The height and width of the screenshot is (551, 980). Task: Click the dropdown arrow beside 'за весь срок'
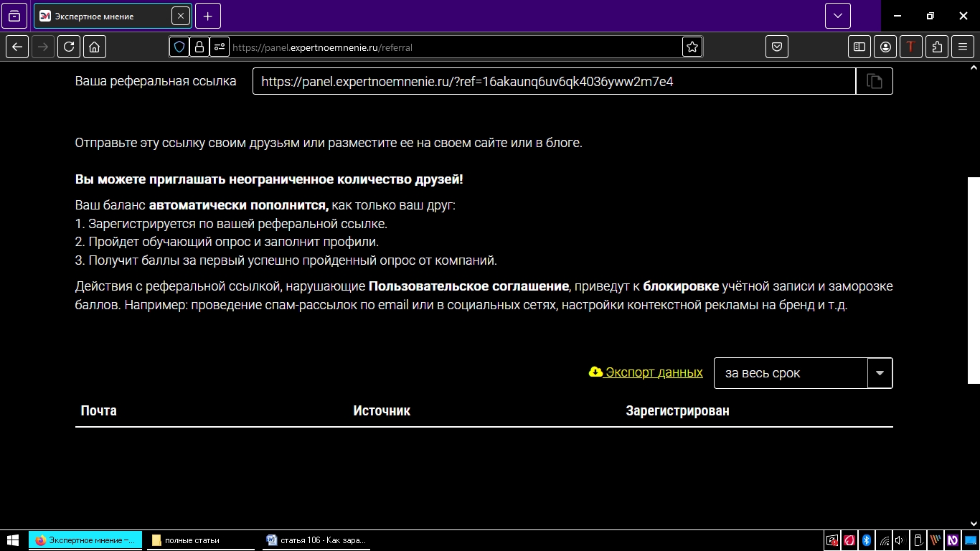(880, 373)
